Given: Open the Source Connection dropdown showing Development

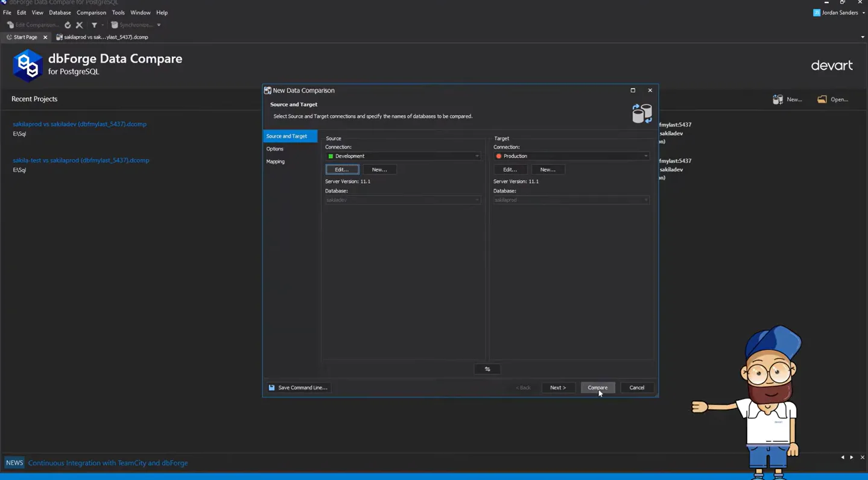Looking at the screenshot, I should tap(403, 156).
